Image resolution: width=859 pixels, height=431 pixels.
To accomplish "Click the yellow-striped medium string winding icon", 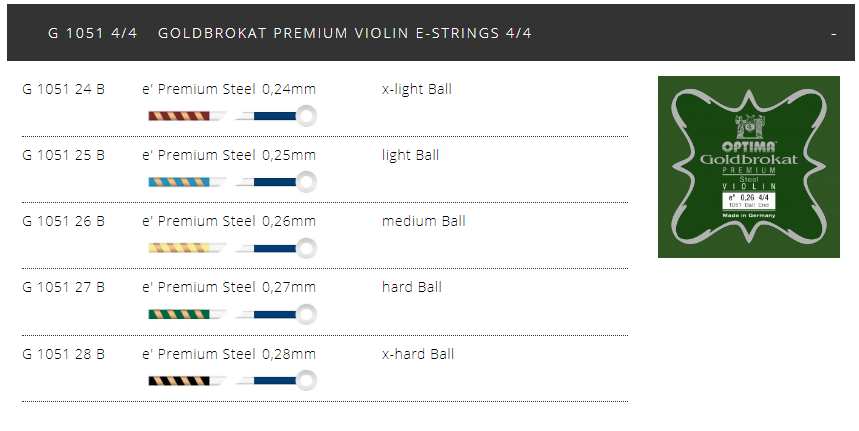I will pyautogui.click(x=178, y=248).
